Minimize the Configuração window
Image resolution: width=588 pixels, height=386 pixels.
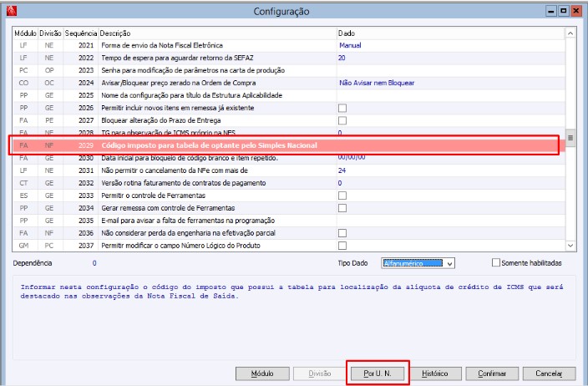(550, 11)
